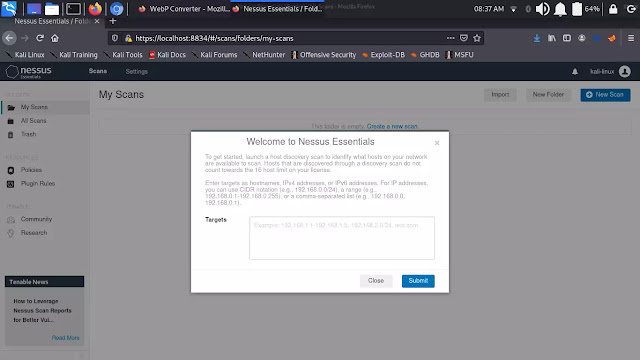Click the Pocket save icon in address bar
Image resolution: width=640 pixels, height=360 pixels.
click(464, 38)
